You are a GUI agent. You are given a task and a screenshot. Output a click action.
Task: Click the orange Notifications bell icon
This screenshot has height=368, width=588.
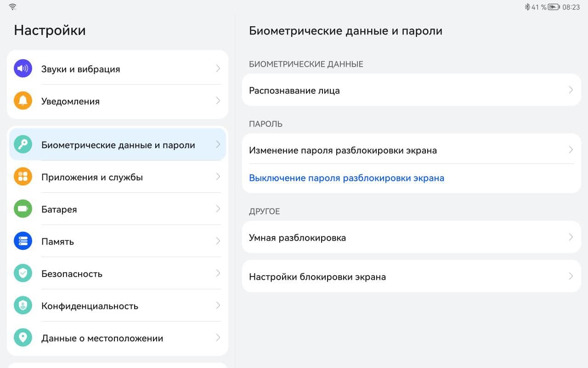23,101
